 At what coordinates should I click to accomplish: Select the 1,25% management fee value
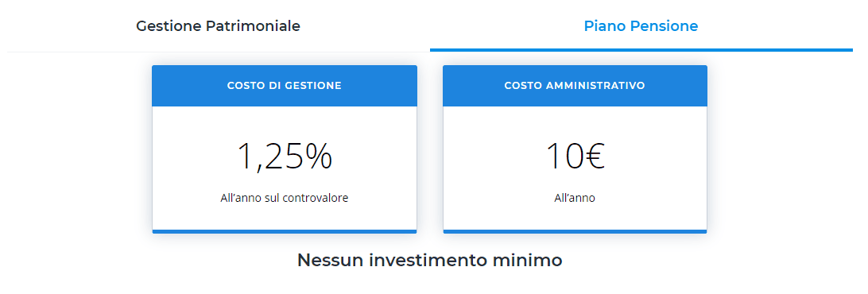tap(285, 156)
